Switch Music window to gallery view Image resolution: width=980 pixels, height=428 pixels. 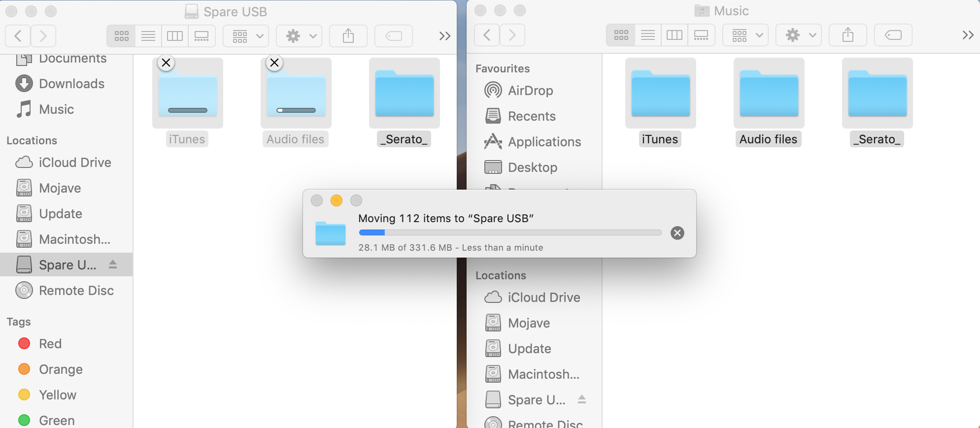pos(701,35)
